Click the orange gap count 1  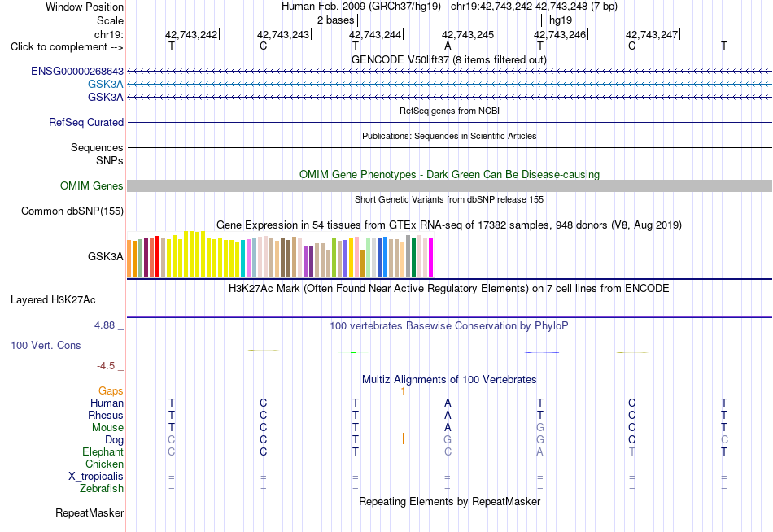point(403,391)
